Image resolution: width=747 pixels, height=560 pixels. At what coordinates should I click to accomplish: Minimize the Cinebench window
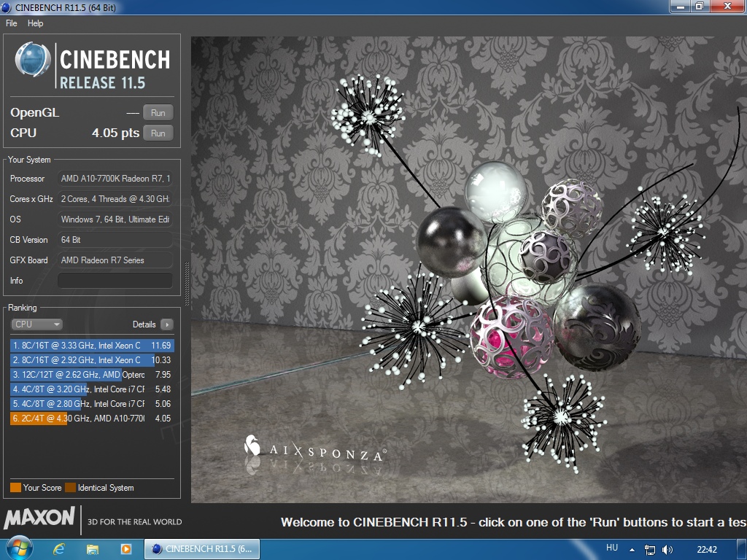point(681,6)
